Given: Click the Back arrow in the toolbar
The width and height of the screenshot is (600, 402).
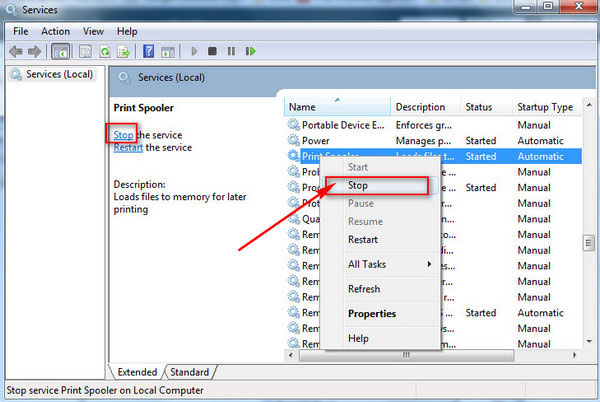Looking at the screenshot, I should pyautogui.click(x=16, y=51).
